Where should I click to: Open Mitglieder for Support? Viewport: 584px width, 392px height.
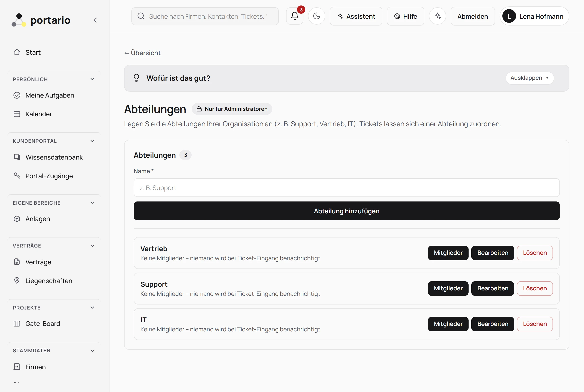(448, 288)
